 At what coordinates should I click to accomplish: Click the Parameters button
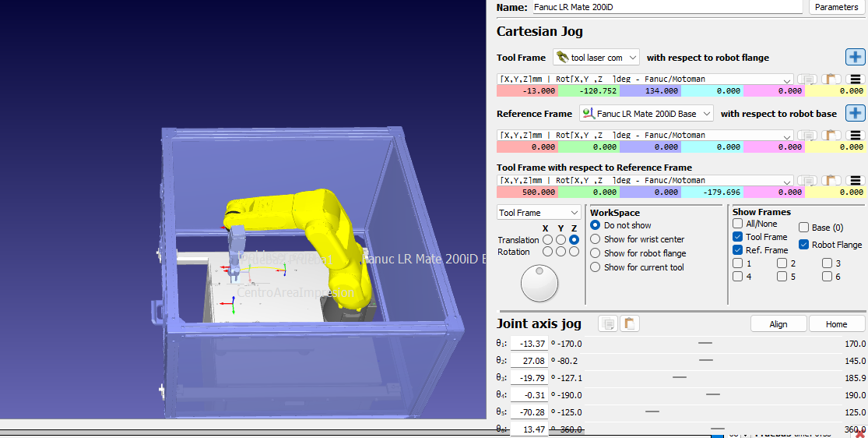pos(836,7)
